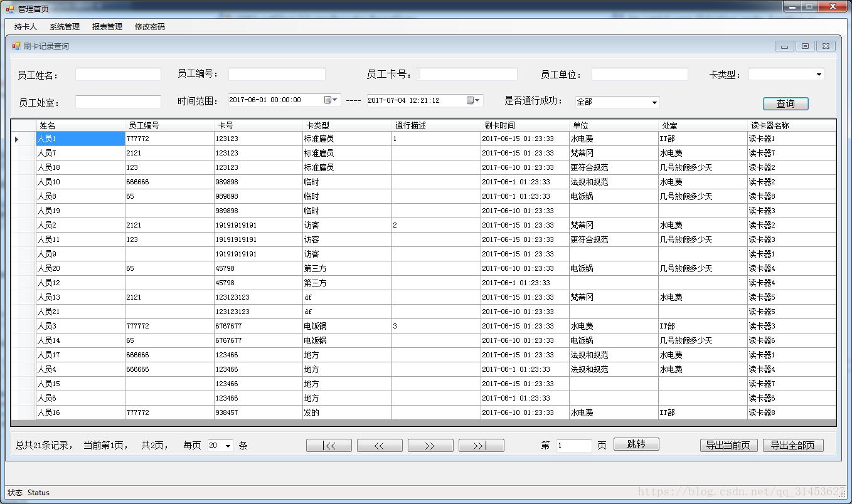
Task: Click the 访客 cell in 人员9 row
Action: tap(348, 254)
